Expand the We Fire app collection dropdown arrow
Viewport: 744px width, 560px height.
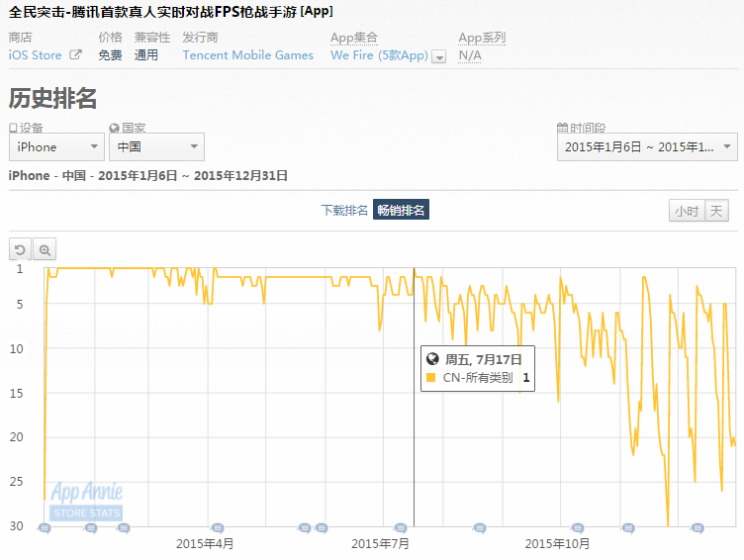[439, 56]
